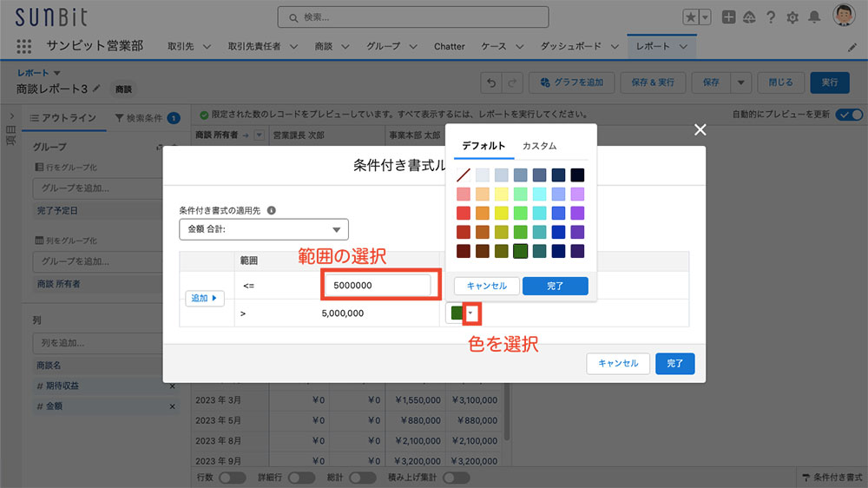Open the favorites list dropdown arrow
Screen dimensions: 868x488
pos(705,17)
